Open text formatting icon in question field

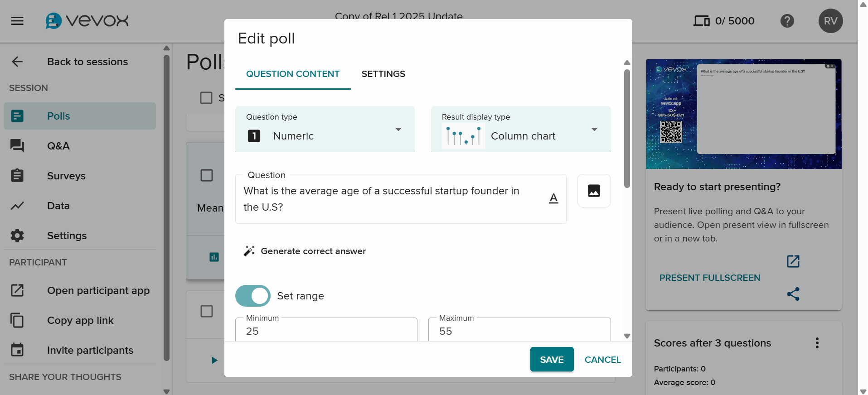tap(553, 198)
